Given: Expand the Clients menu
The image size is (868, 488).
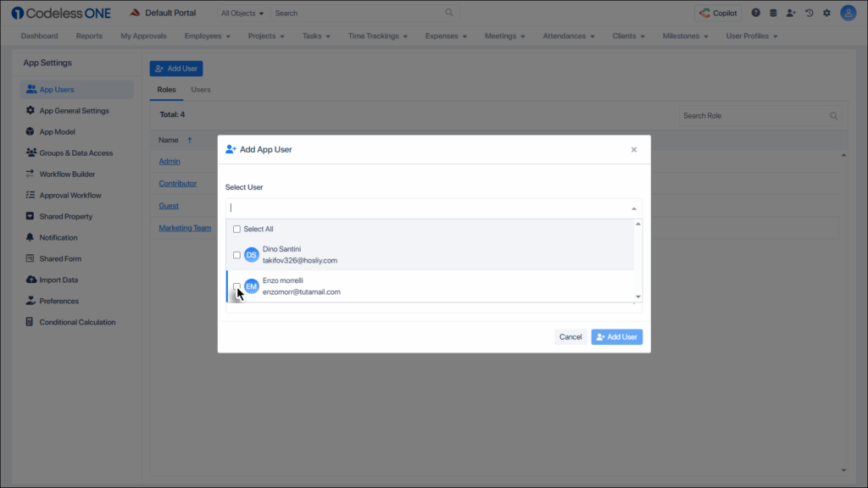Looking at the screenshot, I should point(628,36).
